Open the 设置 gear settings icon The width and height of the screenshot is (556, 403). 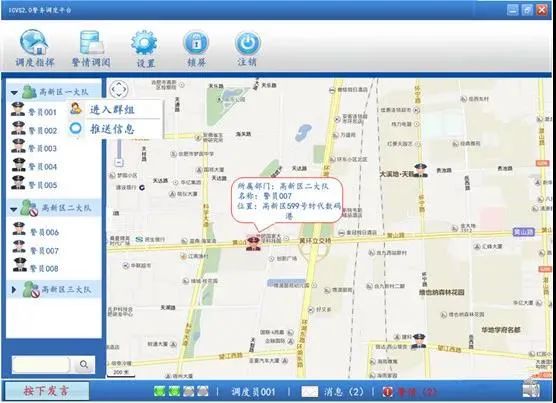(x=144, y=43)
